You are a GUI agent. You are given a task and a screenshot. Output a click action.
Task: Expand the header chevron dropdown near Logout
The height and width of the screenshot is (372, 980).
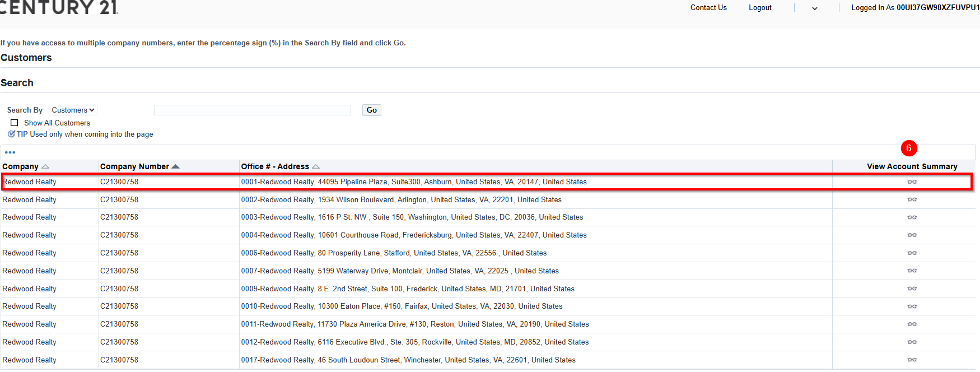coord(815,8)
